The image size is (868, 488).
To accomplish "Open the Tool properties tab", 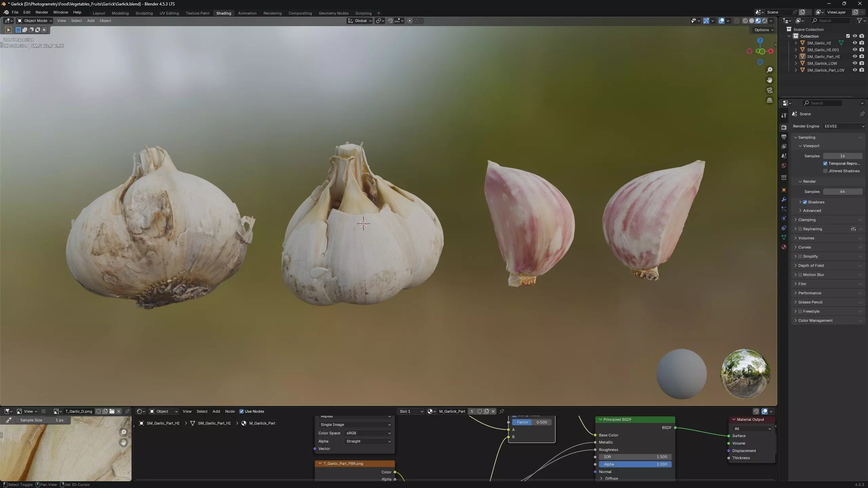I will tap(784, 115).
